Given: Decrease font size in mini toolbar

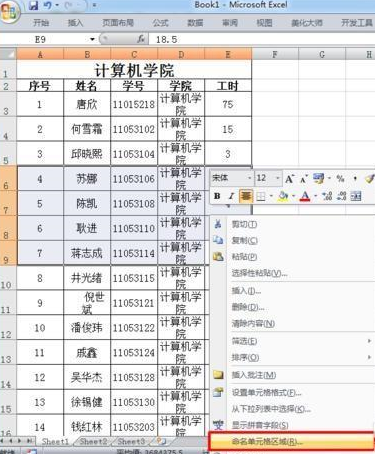Looking at the screenshot, I should (303, 179).
